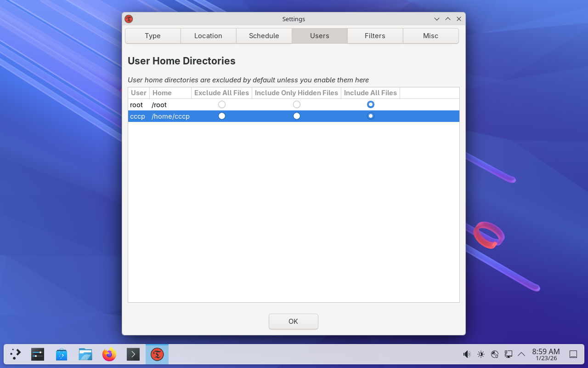Click the Timeshift taskbar icon
Viewport: 588px width, 368px height.
pos(157,354)
